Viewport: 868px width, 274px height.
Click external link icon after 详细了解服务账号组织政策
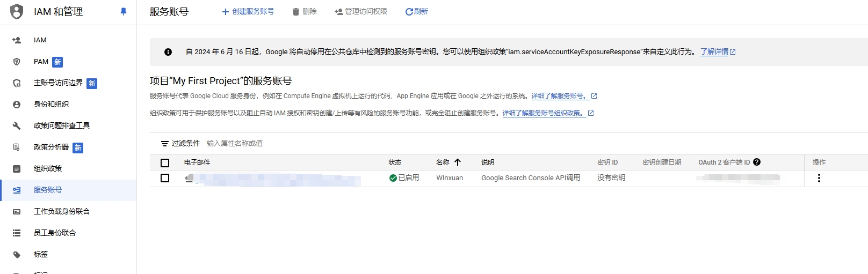pos(591,113)
